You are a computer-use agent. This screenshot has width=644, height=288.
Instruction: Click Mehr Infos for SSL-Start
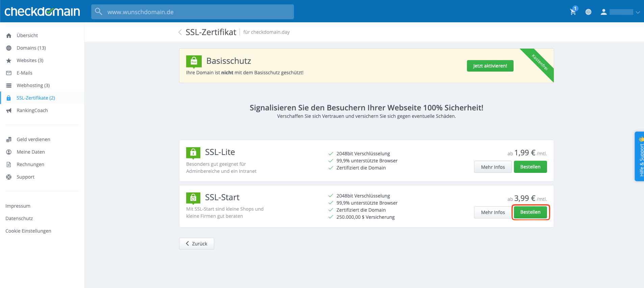click(x=493, y=212)
